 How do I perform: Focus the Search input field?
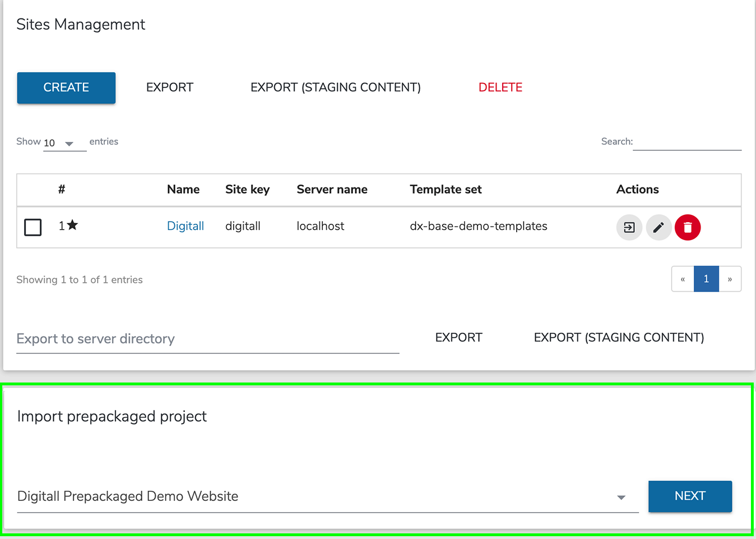(687, 142)
